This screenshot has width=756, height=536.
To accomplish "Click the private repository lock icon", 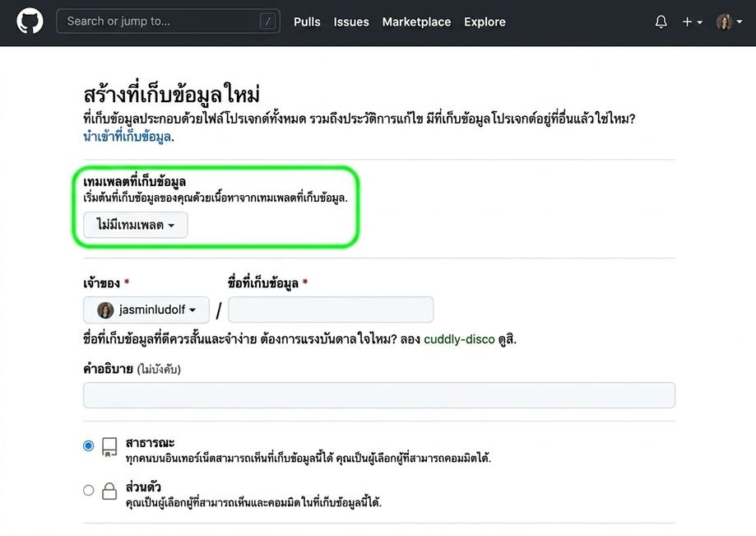I will [109, 492].
